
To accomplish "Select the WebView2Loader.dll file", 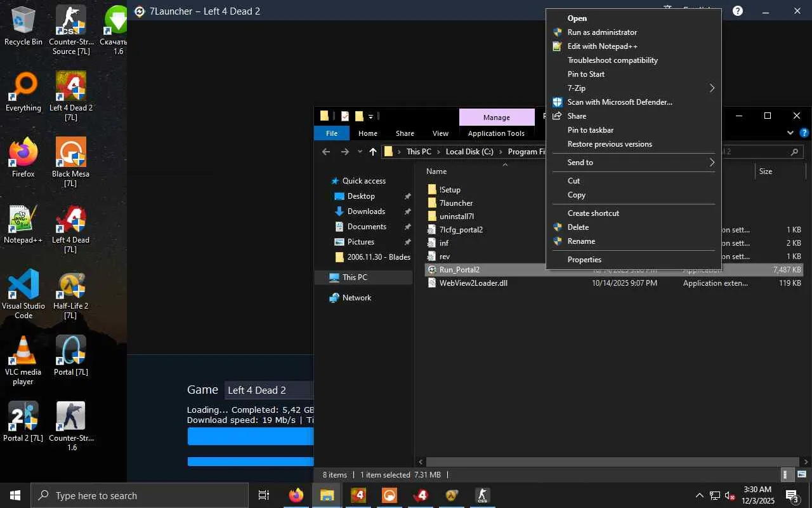I will pos(473,283).
